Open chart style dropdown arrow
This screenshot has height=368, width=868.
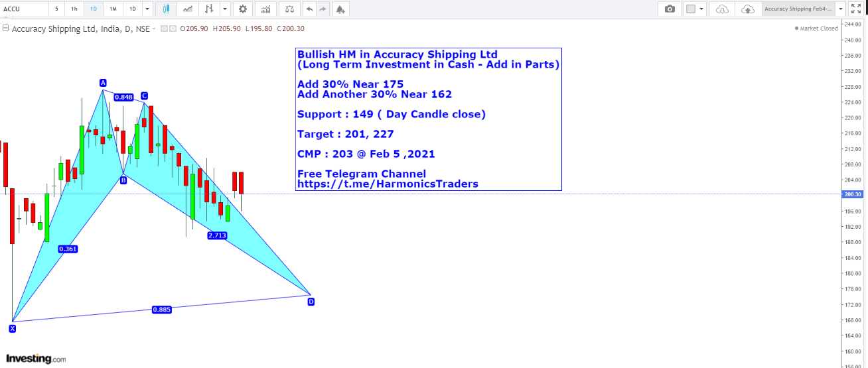(226, 9)
